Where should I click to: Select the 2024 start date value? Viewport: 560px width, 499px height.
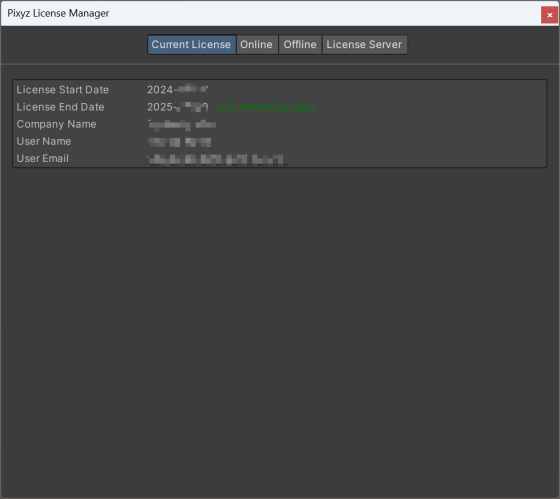178,89
